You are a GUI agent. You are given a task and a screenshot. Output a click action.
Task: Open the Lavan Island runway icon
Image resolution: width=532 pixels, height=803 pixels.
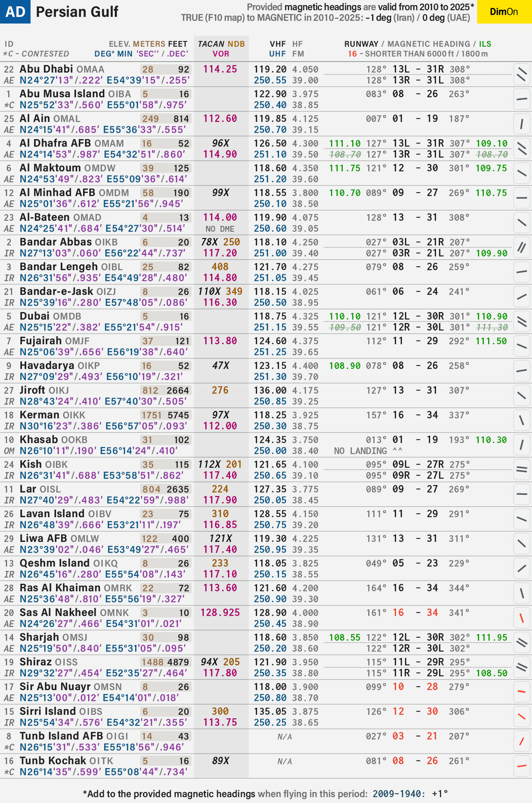click(x=522, y=519)
